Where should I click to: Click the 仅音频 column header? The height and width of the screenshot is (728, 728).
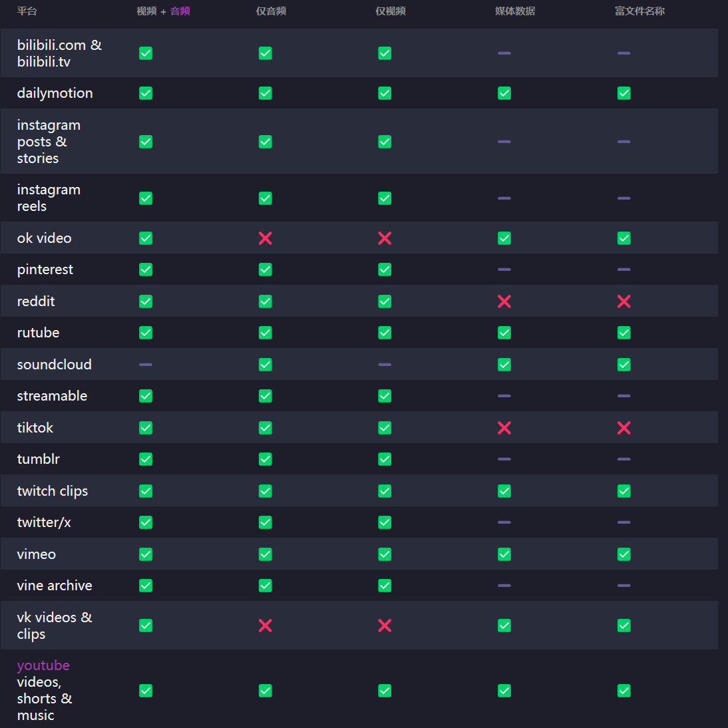click(x=271, y=11)
